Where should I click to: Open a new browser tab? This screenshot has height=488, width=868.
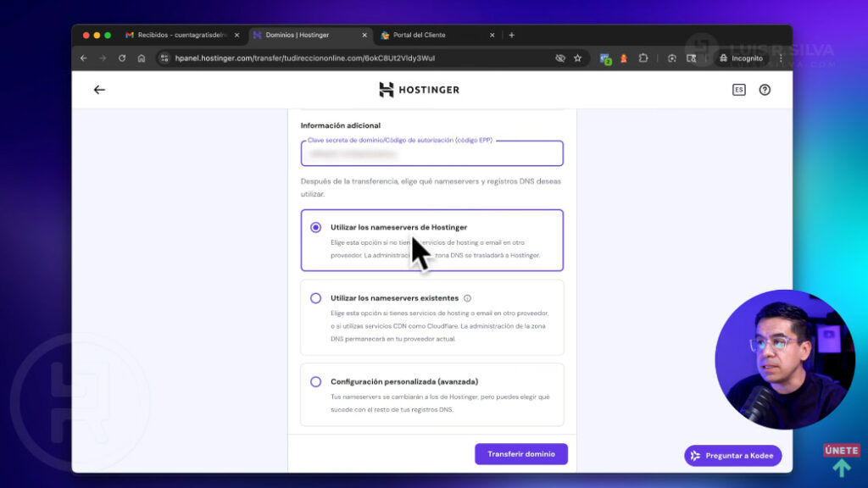pos(511,35)
